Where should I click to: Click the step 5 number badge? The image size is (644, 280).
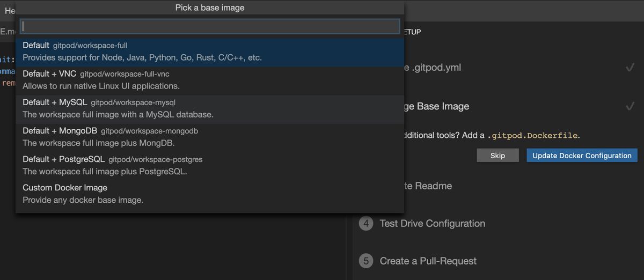(x=366, y=261)
